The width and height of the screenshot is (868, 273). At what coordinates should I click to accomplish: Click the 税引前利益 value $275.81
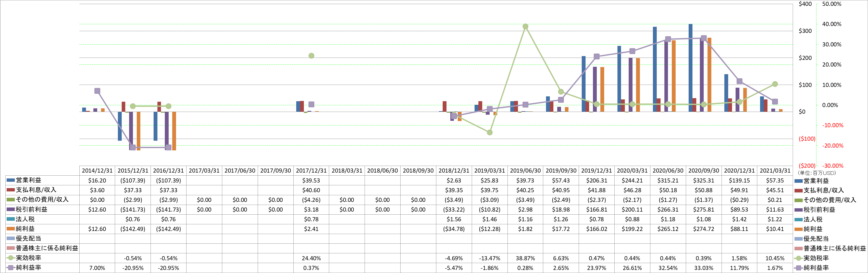click(x=704, y=210)
